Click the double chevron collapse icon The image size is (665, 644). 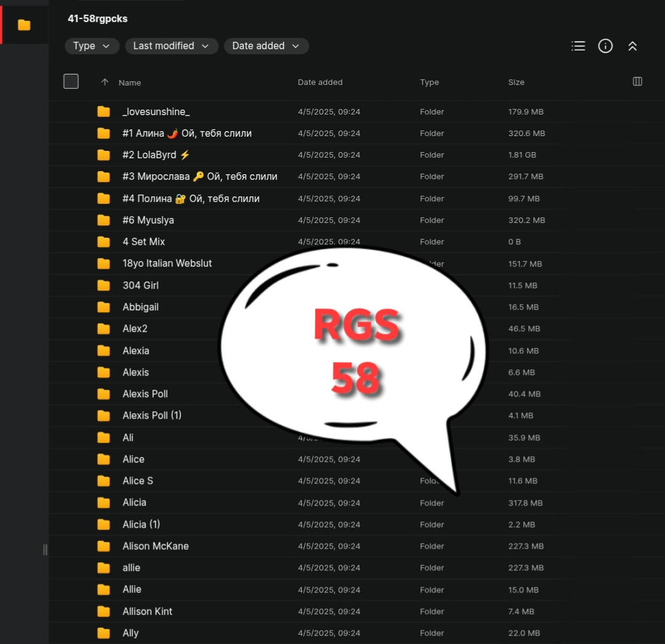pos(632,46)
